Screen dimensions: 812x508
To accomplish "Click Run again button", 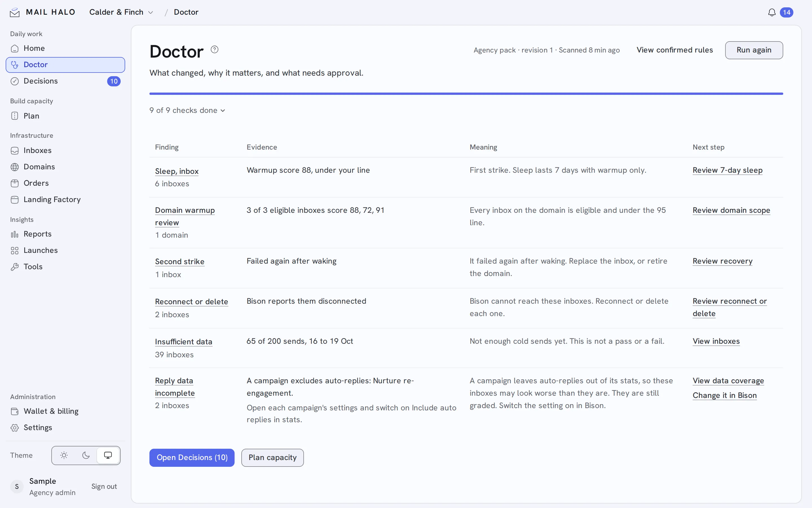I will (754, 50).
